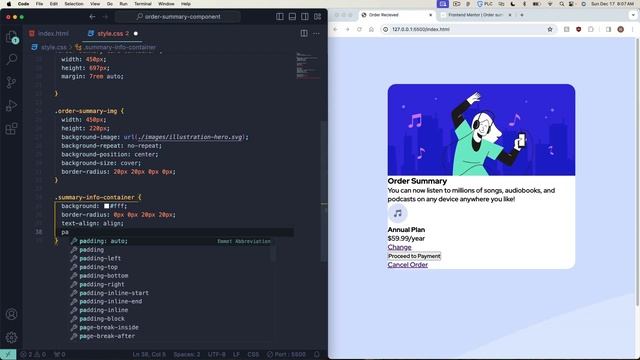Click the .summary-info-container breadcrumb
This screenshot has height=360, width=640.
coord(116,47)
